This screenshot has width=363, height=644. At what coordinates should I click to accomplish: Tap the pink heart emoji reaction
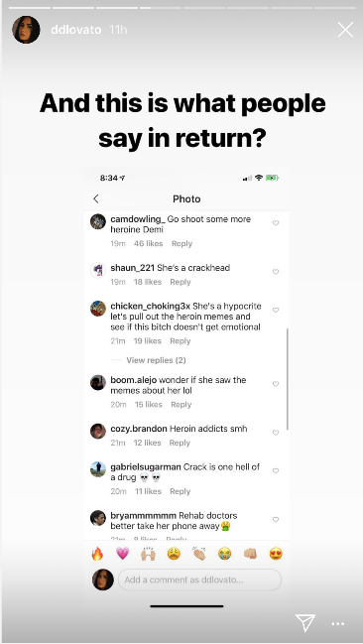pyautogui.click(x=122, y=554)
